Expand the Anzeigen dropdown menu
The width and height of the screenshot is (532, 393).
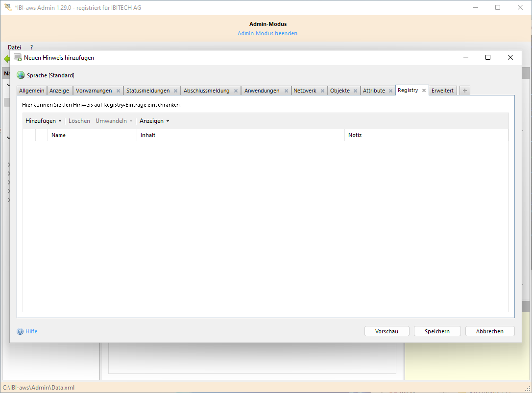(x=154, y=121)
